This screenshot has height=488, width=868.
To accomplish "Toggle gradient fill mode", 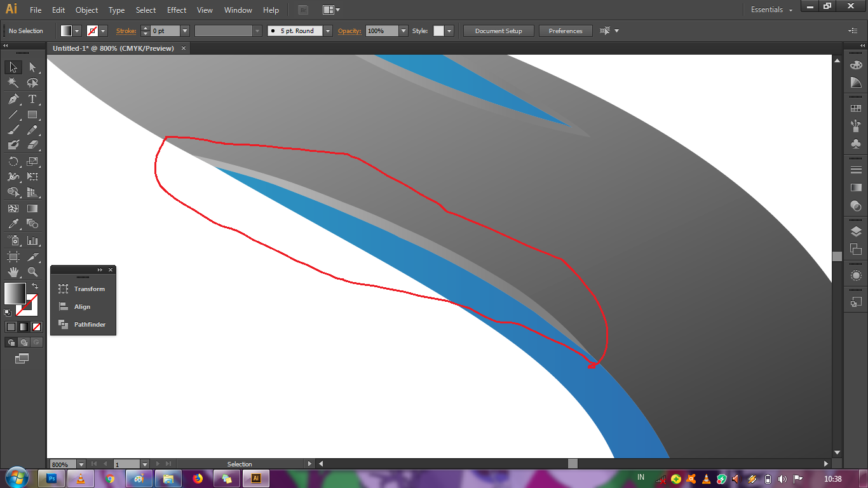I will pyautogui.click(x=23, y=327).
